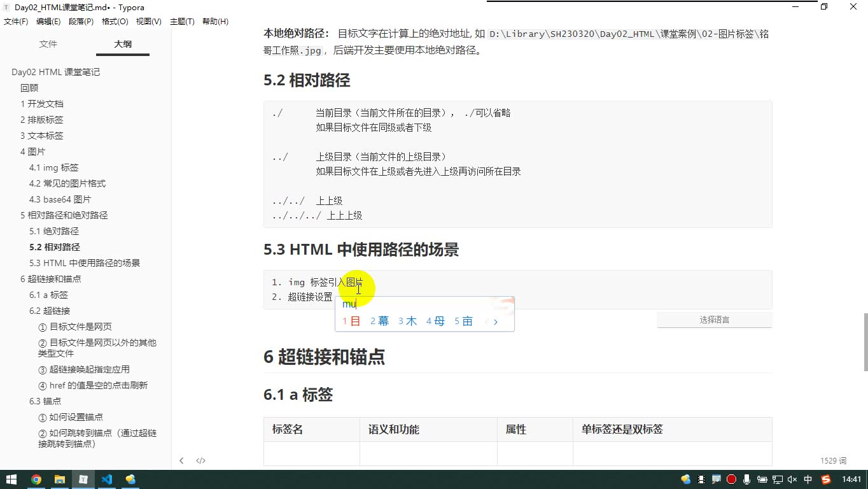Click the film strip tray icon
868x489 pixels.
click(701, 479)
